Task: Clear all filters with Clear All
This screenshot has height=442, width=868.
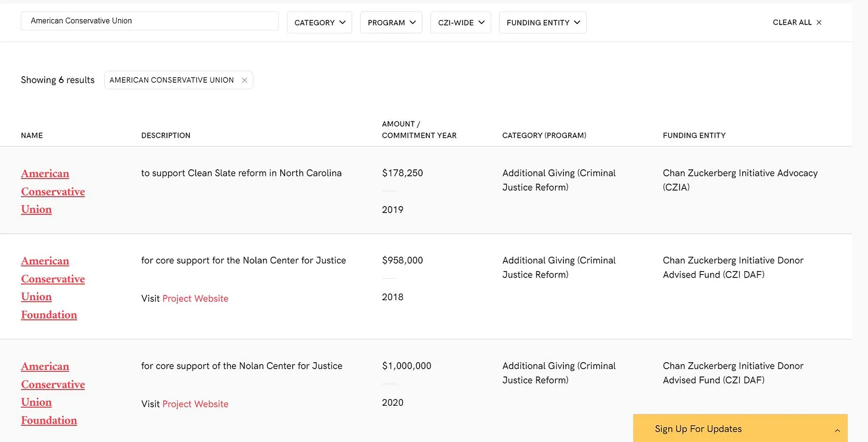Action: pos(797,23)
